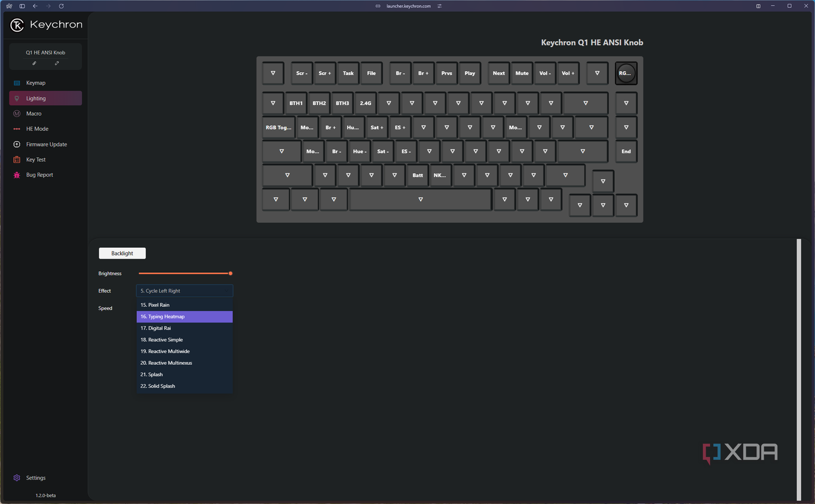Click the RGB Tog... key
The width and height of the screenshot is (815, 504).
[278, 127]
